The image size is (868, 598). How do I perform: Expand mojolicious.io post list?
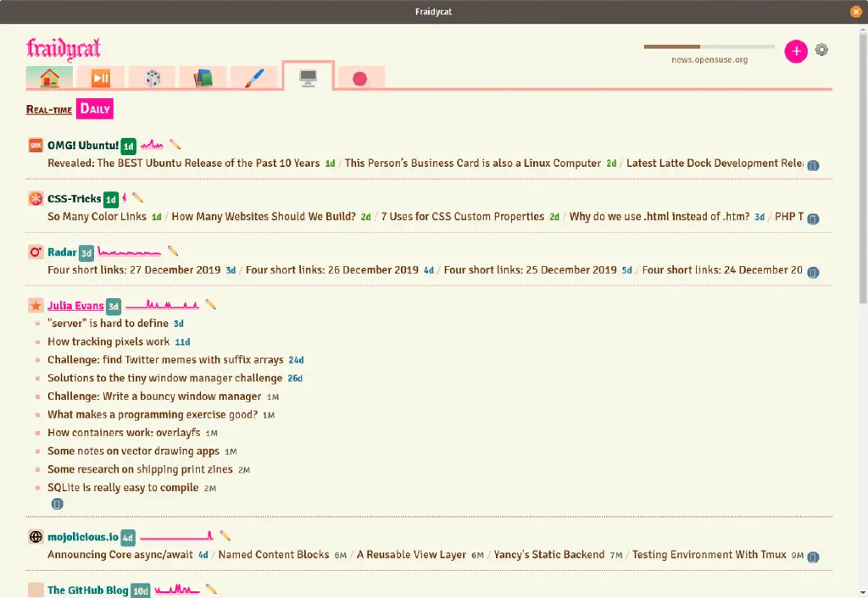click(x=813, y=557)
